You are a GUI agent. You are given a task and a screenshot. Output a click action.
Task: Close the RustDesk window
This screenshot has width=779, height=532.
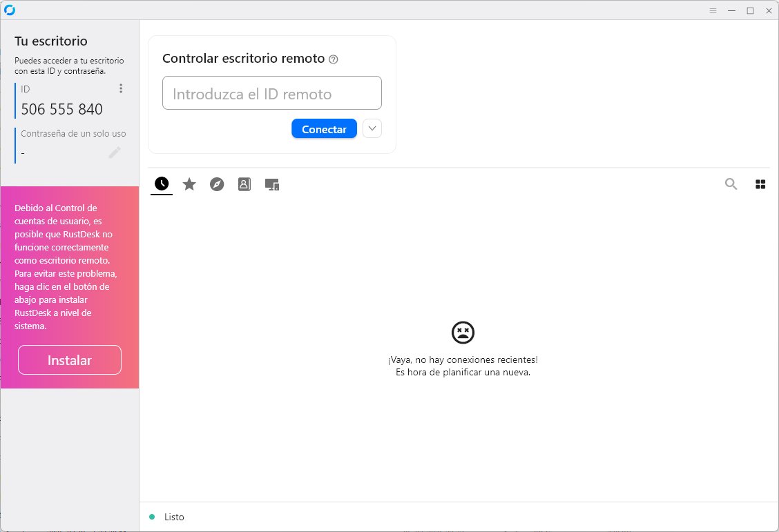coord(769,10)
